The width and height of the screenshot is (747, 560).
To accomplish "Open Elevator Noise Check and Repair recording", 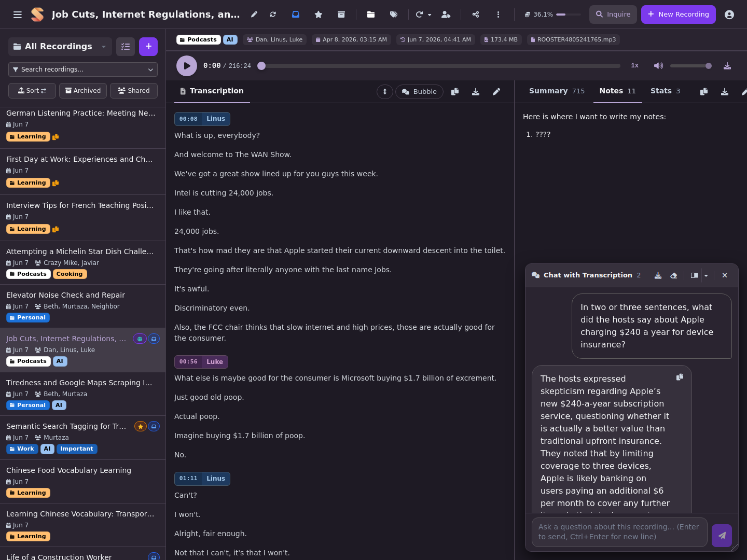I will [83, 306].
